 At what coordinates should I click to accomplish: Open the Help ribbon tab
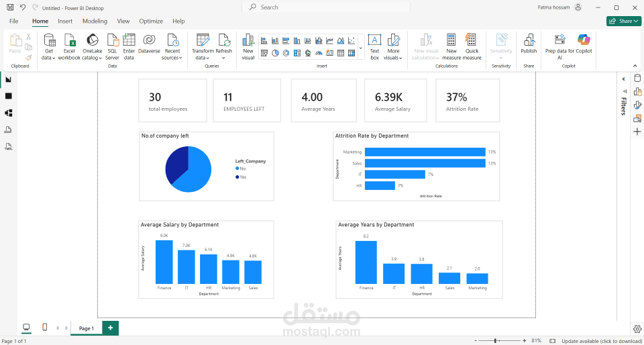pos(178,21)
